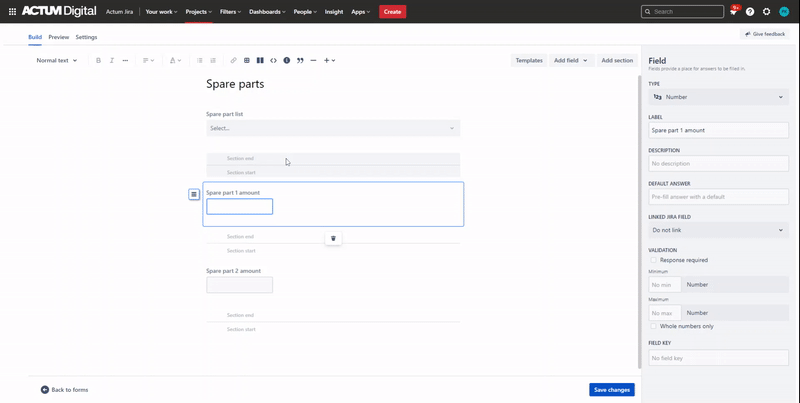The image size is (800, 403).
Task: Open the user profile avatar
Action: pyautogui.click(x=784, y=12)
